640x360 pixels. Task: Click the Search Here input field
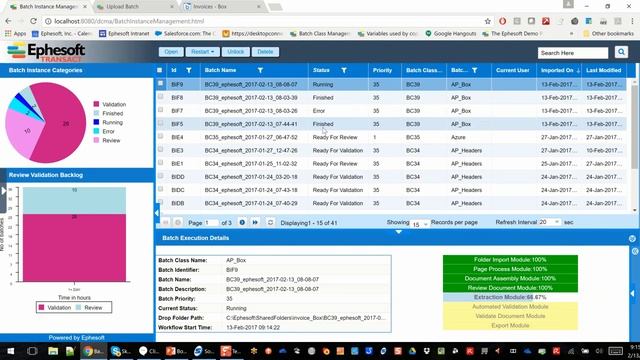tap(573, 53)
